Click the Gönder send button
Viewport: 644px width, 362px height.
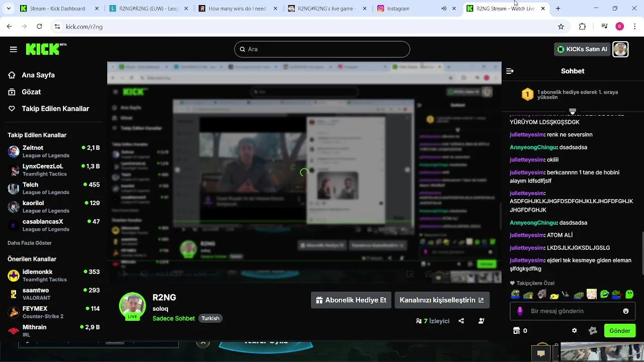tap(620, 331)
